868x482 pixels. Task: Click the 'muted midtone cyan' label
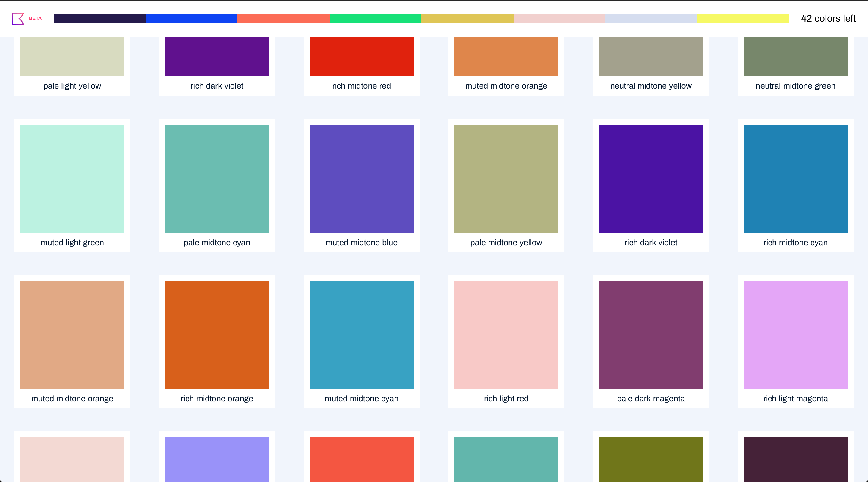pos(362,399)
